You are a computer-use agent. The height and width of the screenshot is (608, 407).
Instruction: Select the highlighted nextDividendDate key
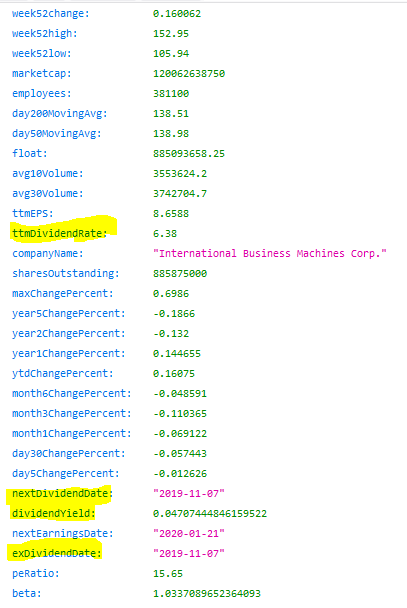point(63,493)
